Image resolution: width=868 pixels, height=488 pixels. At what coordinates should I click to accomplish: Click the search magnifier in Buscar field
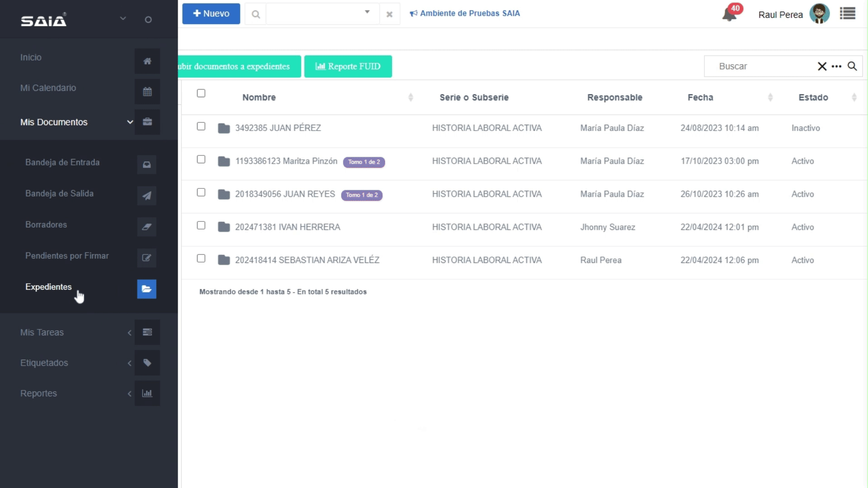tap(852, 66)
